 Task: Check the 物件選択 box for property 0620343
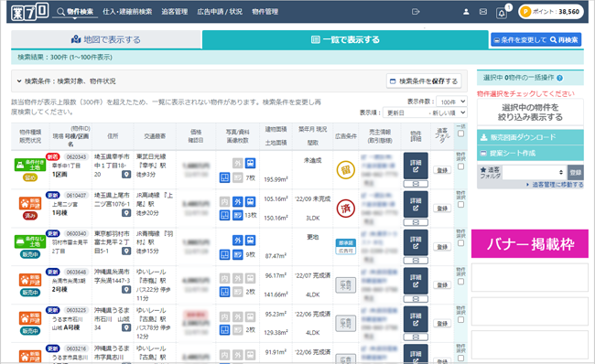[x=460, y=166]
